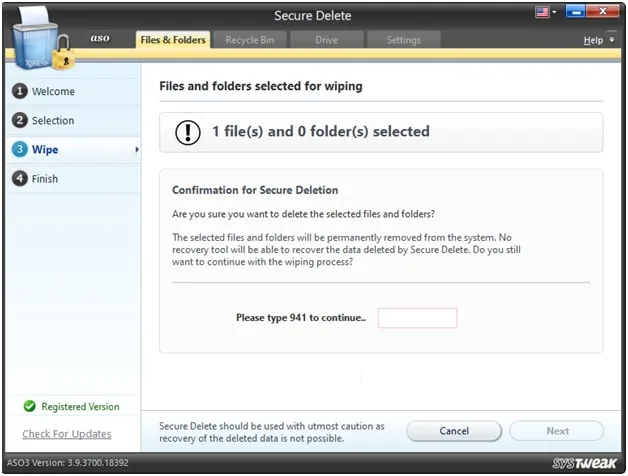Click the Cancel button

[x=454, y=431]
